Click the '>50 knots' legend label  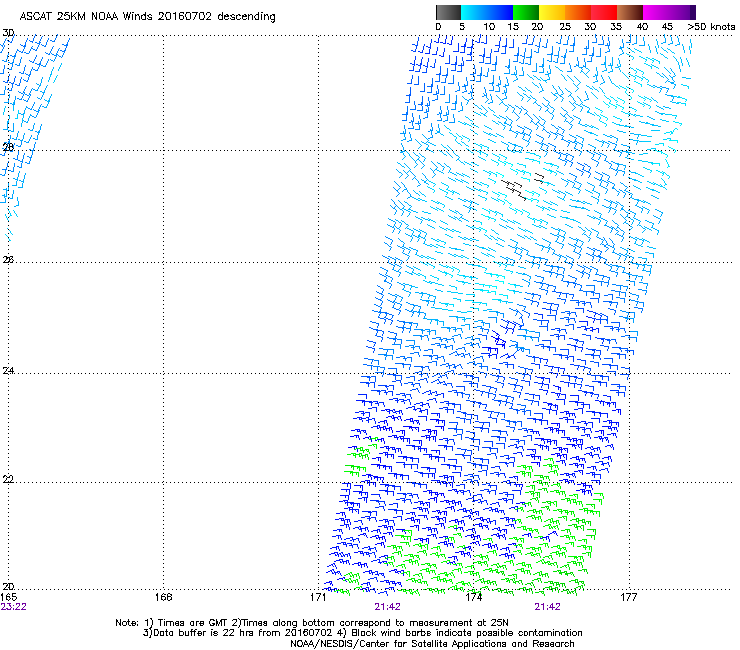tap(711, 27)
